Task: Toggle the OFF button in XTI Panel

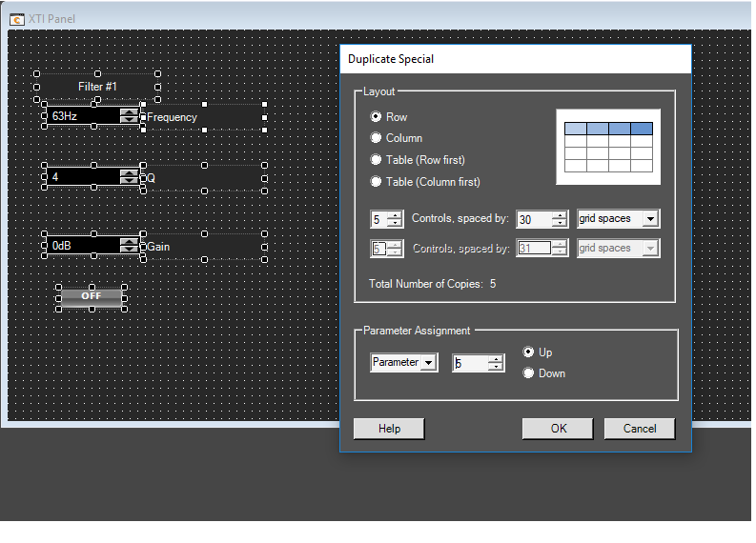Action: [92, 296]
